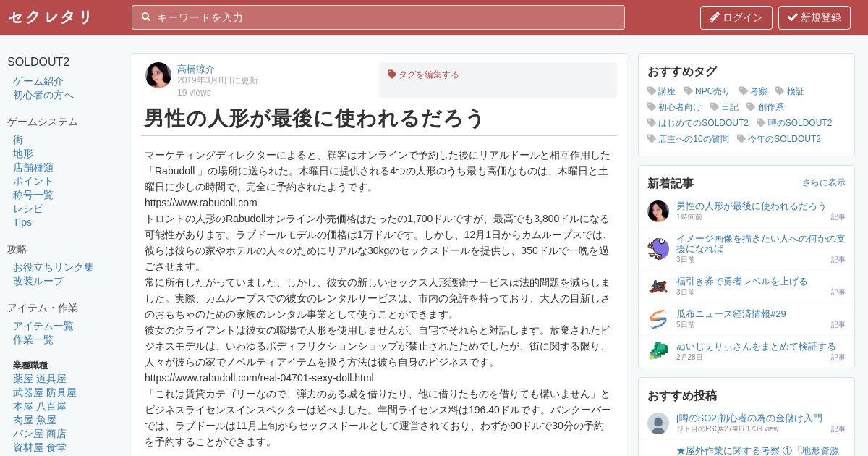Open article 福引き券で勇者レベルを上げる
This screenshot has width=868, height=456.
point(742,281)
